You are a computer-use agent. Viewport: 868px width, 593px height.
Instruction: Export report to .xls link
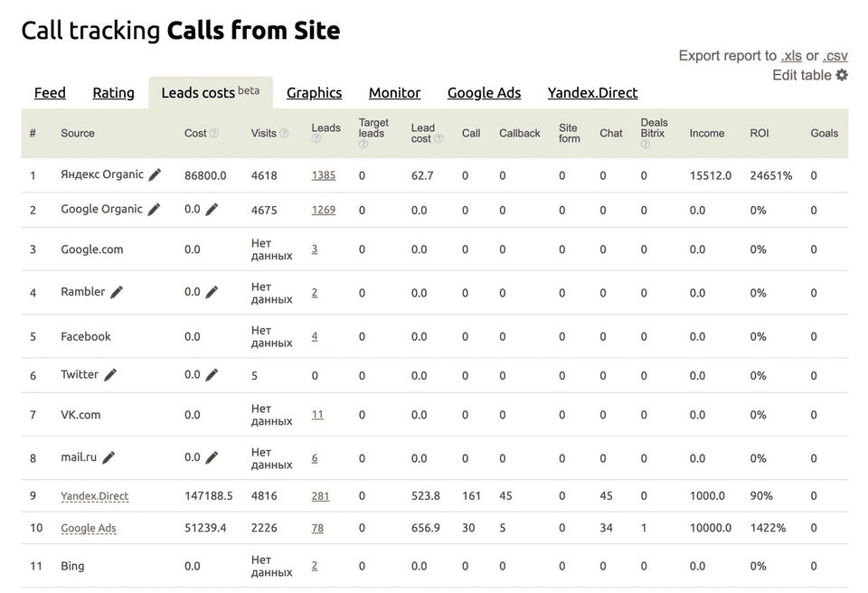pyautogui.click(x=791, y=56)
